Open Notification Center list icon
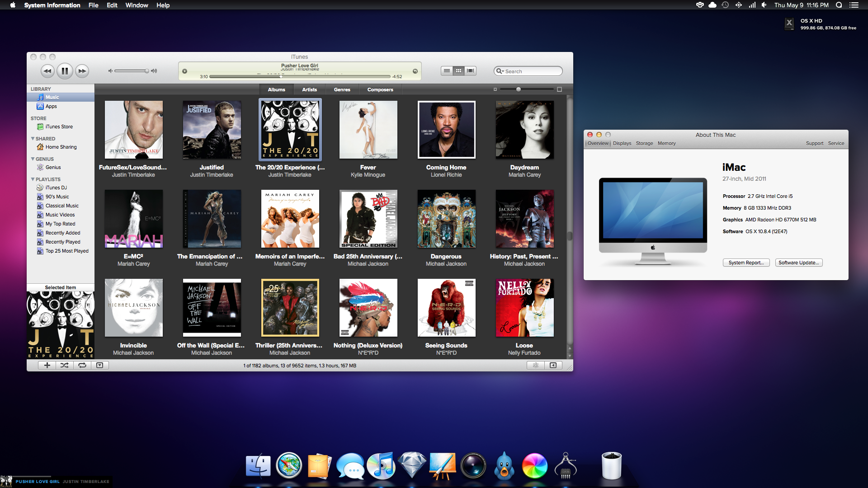Viewport: 868px width, 488px height. tap(854, 5)
